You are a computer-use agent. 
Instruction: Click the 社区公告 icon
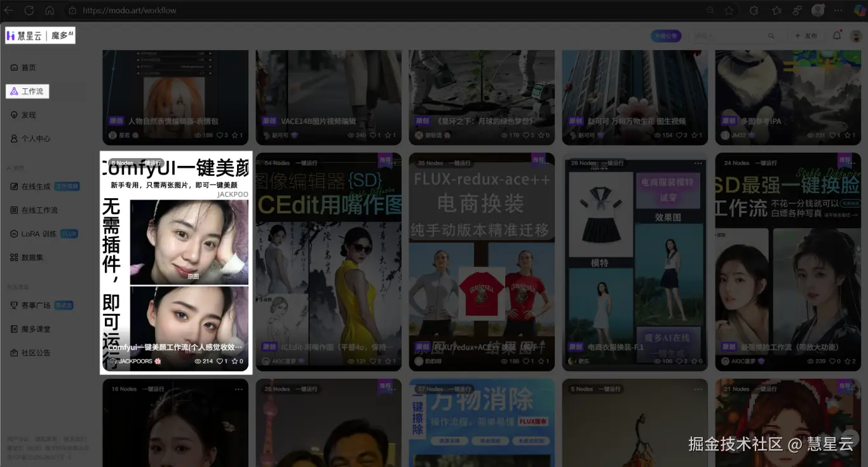click(14, 353)
